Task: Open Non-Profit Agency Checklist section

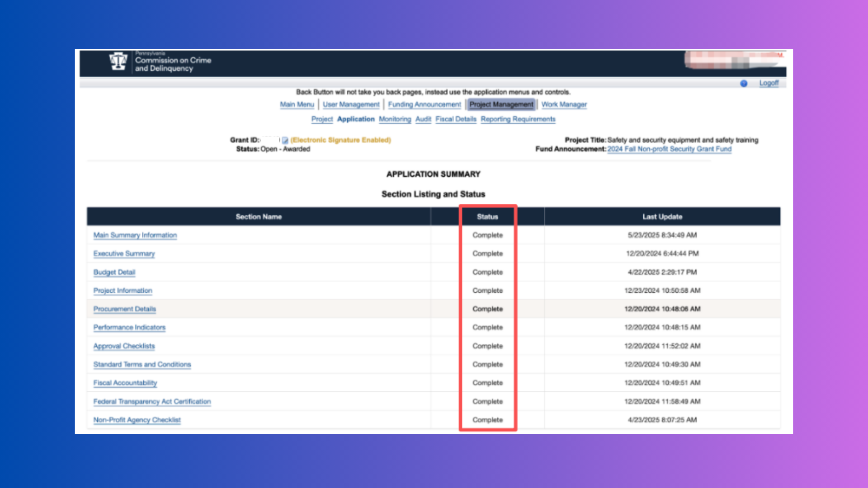Action: 137,420
